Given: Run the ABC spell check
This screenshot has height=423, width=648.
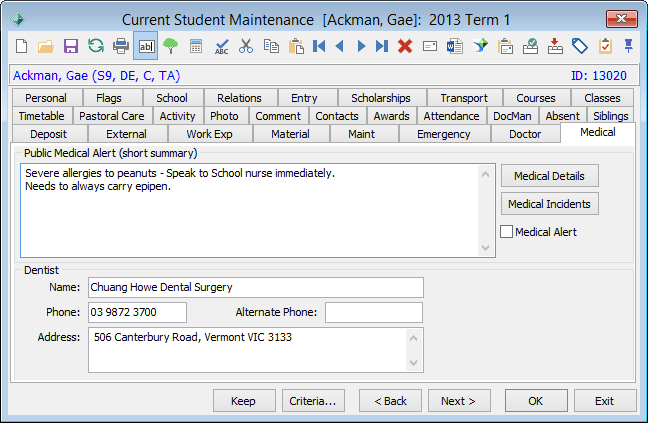Looking at the screenshot, I should 221,46.
